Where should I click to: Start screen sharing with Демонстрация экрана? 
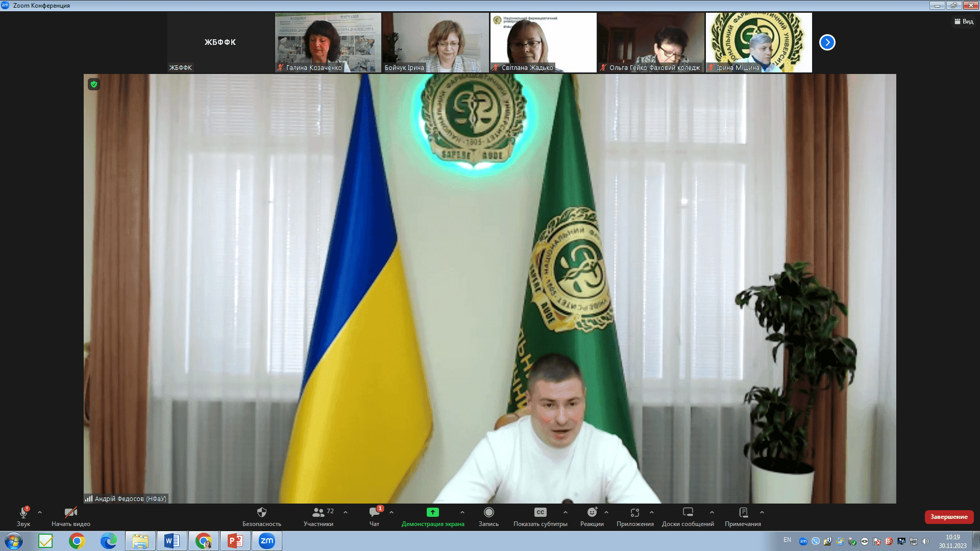click(x=433, y=516)
